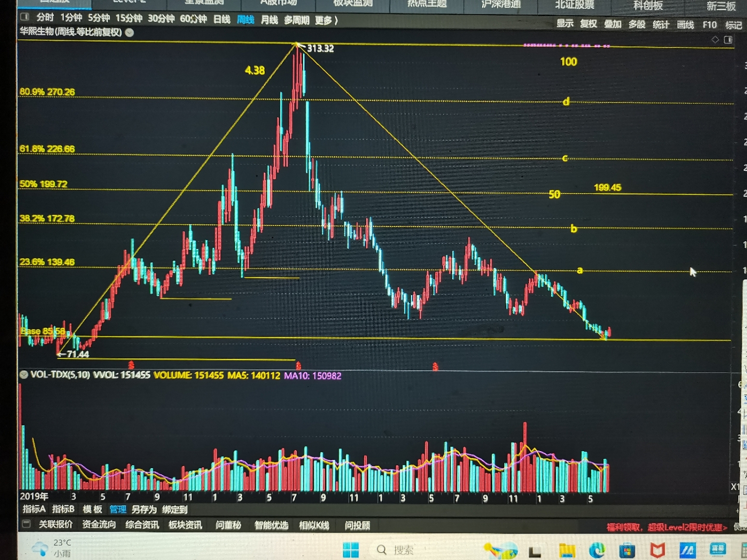Open the McAfee icon on taskbar
This screenshot has width=747, height=560.
point(657,550)
